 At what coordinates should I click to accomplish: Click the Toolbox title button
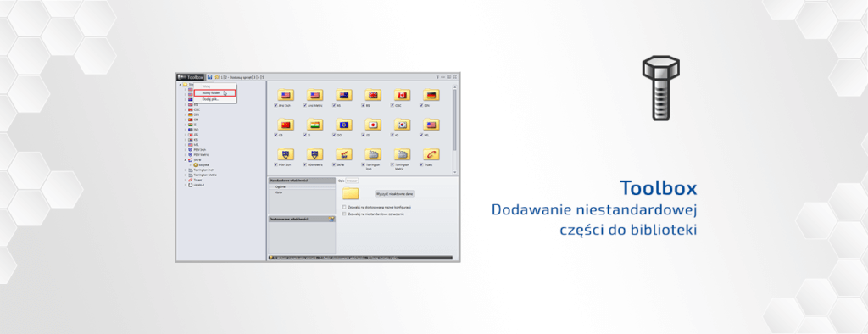[x=191, y=77]
